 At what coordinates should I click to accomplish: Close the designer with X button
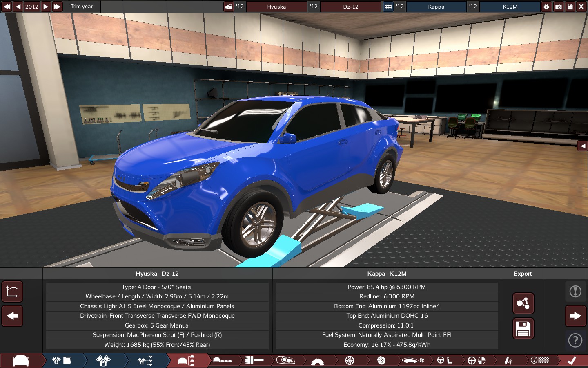click(x=581, y=7)
